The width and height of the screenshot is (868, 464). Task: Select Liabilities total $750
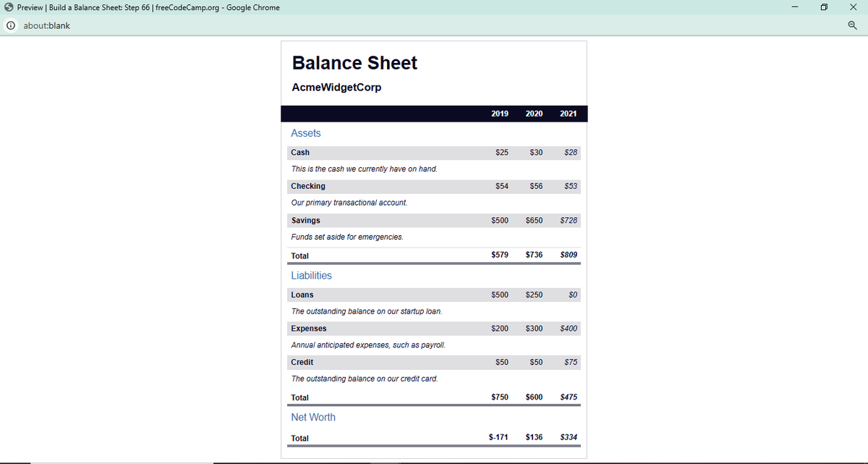click(x=500, y=397)
